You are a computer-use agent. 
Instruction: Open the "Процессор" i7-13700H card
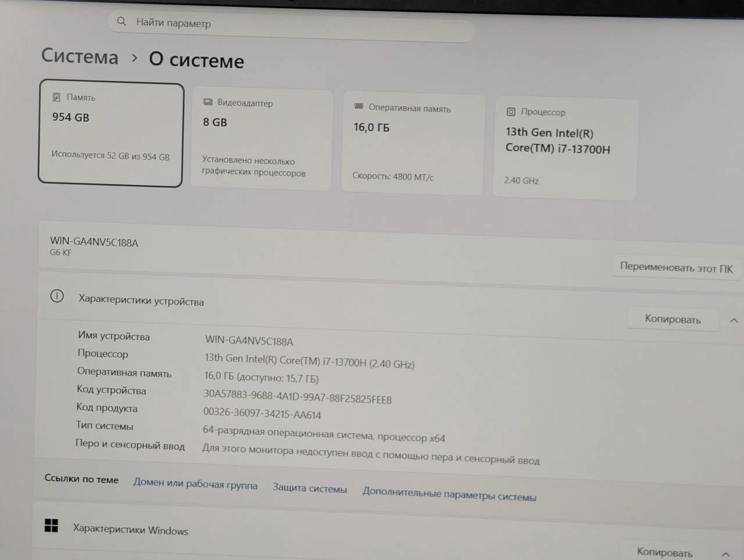(x=566, y=149)
